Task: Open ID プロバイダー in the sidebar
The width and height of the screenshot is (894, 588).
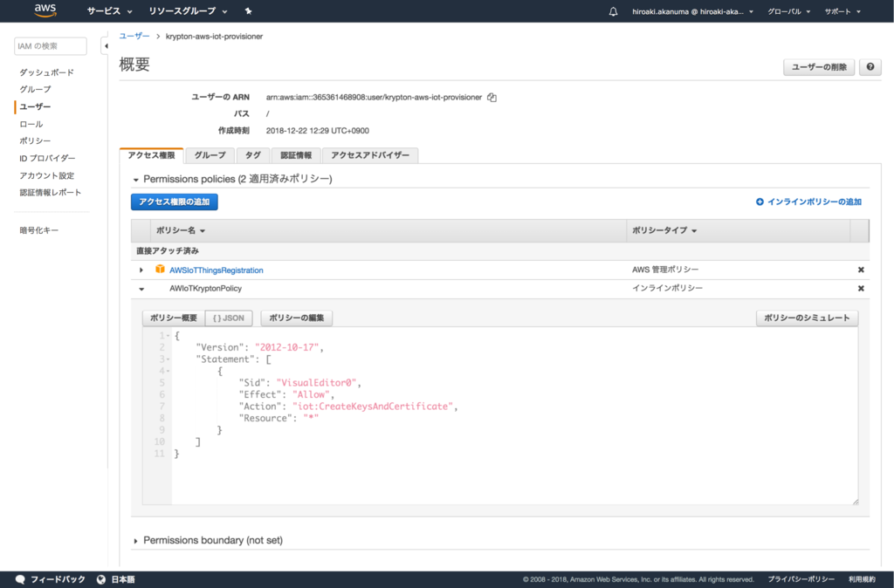Action: [47, 158]
